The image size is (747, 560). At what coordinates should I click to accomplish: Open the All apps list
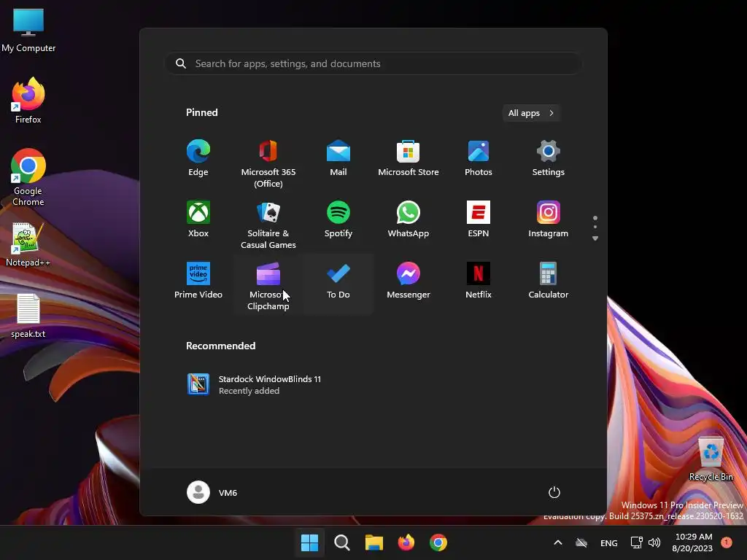pos(531,113)
